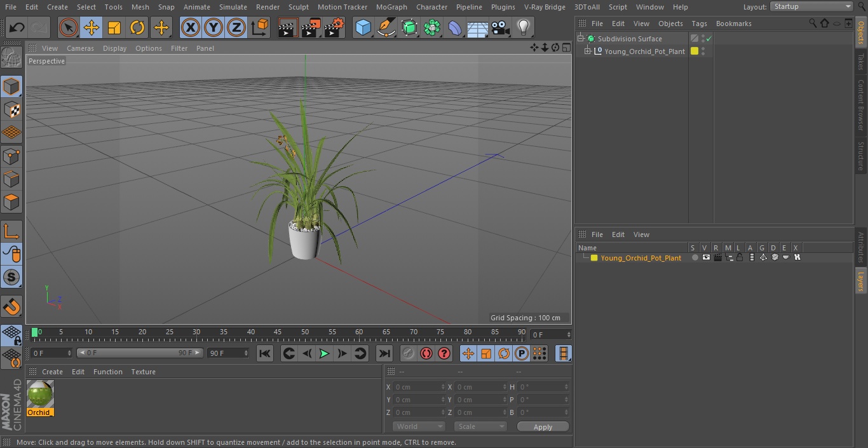The image size is (868, 448).
Task: Toggle Z axis lock
Action: tap(236, 27)
